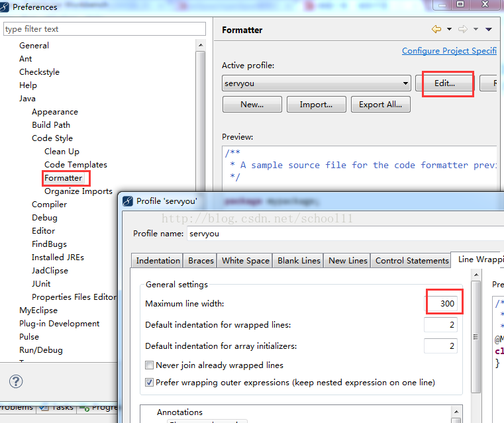Image resolution: width=504 pixels, height=423 pixels.
Task: Enable Never join already wrapped lines
Action: click(150, 365)
